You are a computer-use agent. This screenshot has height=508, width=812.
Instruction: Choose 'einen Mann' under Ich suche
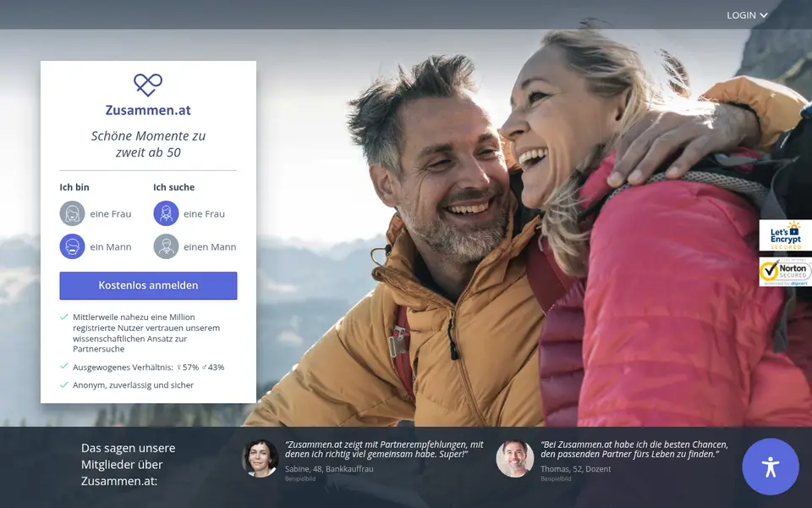195,246
